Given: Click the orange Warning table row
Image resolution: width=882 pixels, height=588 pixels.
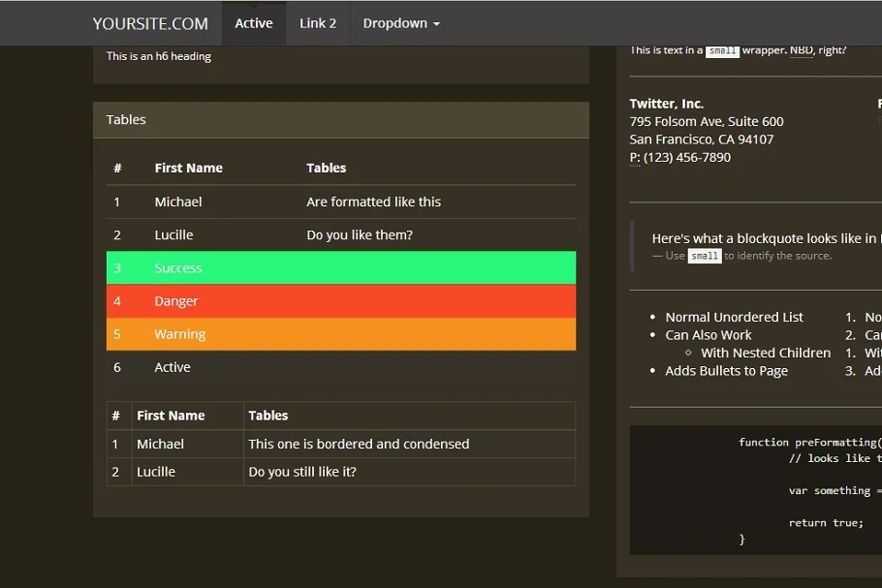Looking at the screenshot, I should click(x=340, y=334).
